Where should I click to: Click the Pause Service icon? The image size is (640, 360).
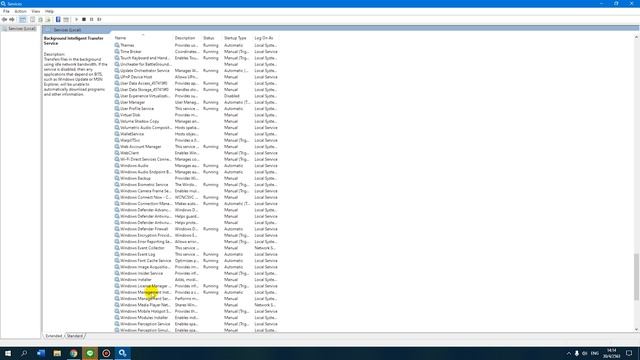coord(91,20)
